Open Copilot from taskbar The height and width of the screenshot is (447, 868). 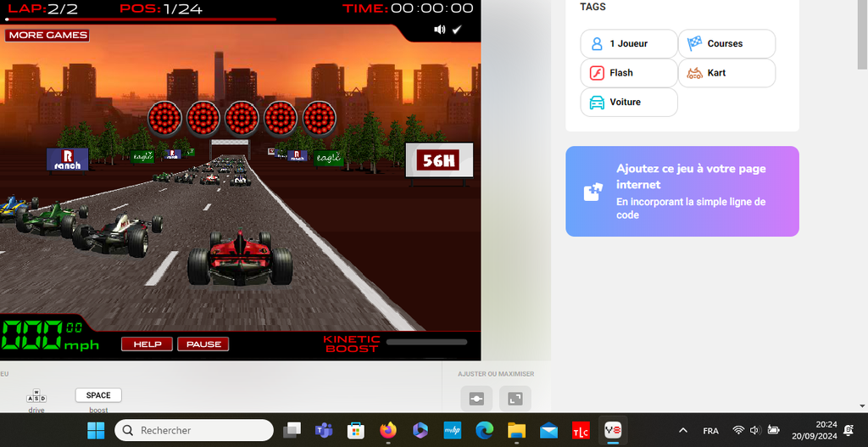click(420, 430)
